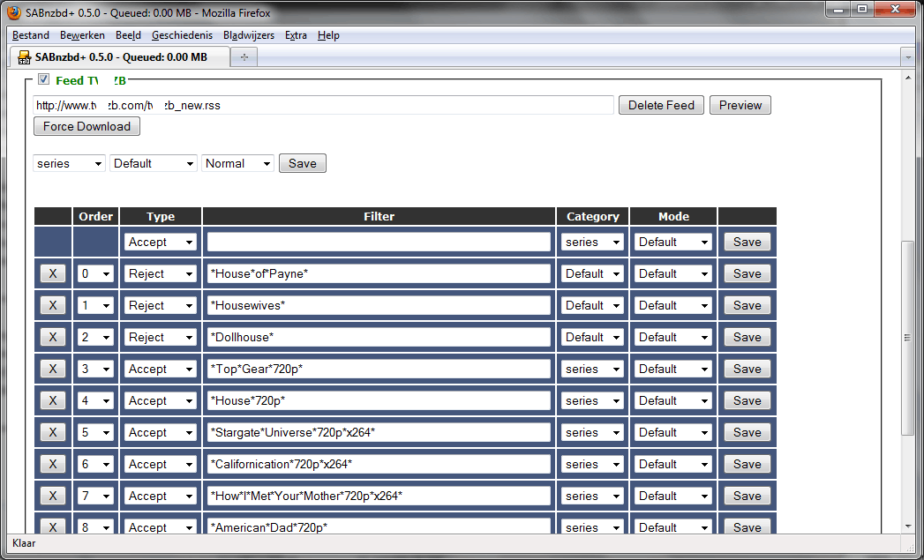The width and height of the screenshot is (924, 560).
Task: Open Category dropdown for Californication filter
Action: (x=592, y=465)
